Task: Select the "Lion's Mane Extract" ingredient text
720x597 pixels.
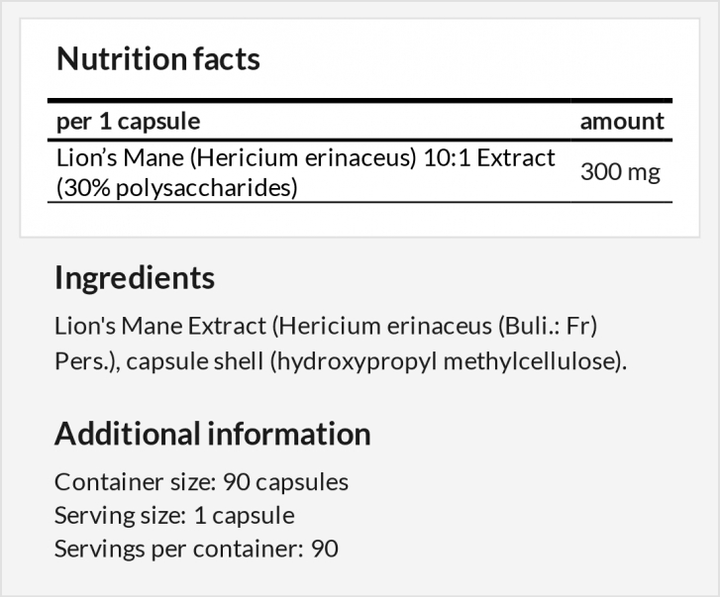Action: (x=159, y=326)
